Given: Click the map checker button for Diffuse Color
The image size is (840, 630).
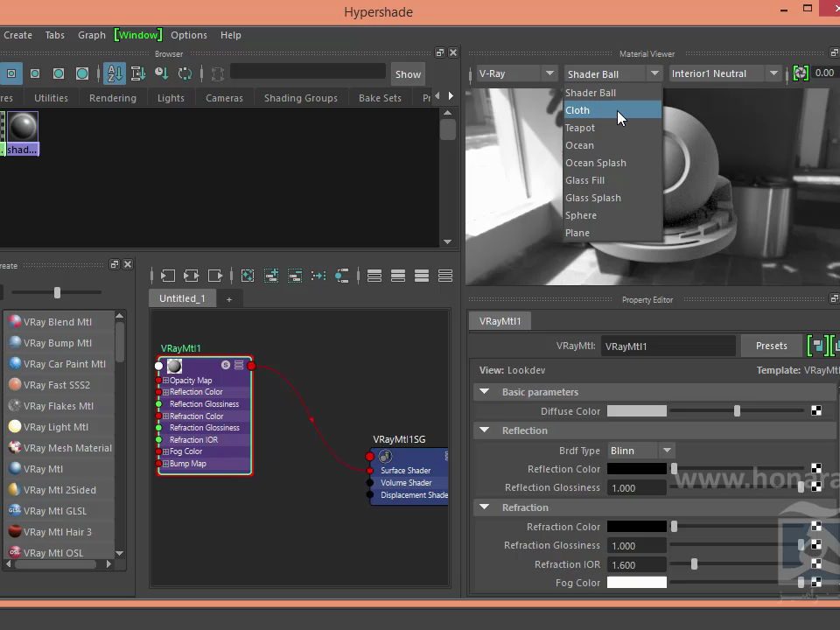Looking at the screenshot, I should point(815,411).
